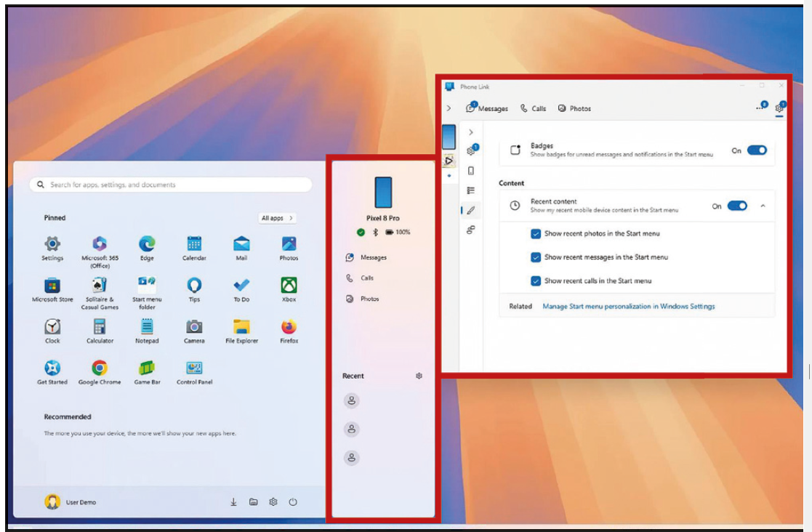Open the User Demo account button

(x=71, y=501)
